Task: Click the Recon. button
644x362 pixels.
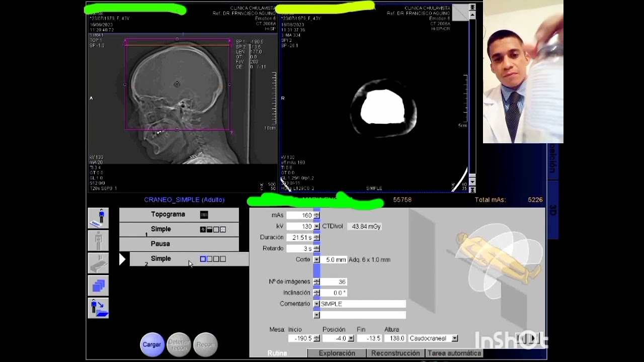Action: (x=205, y=344)
